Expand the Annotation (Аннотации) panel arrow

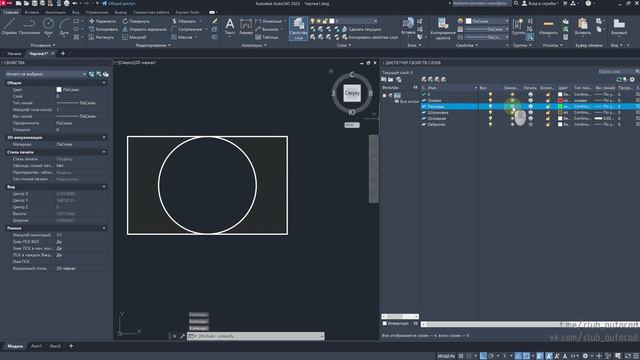(x=265, y=45)
